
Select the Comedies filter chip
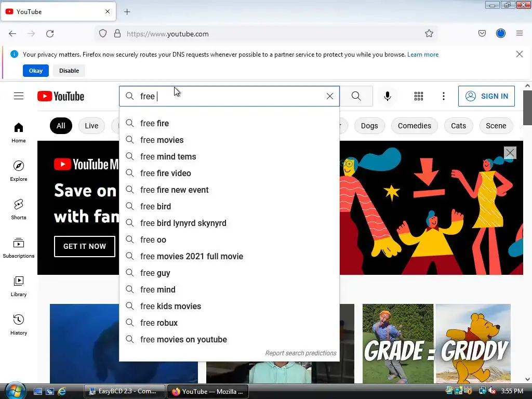coord(414,126)
